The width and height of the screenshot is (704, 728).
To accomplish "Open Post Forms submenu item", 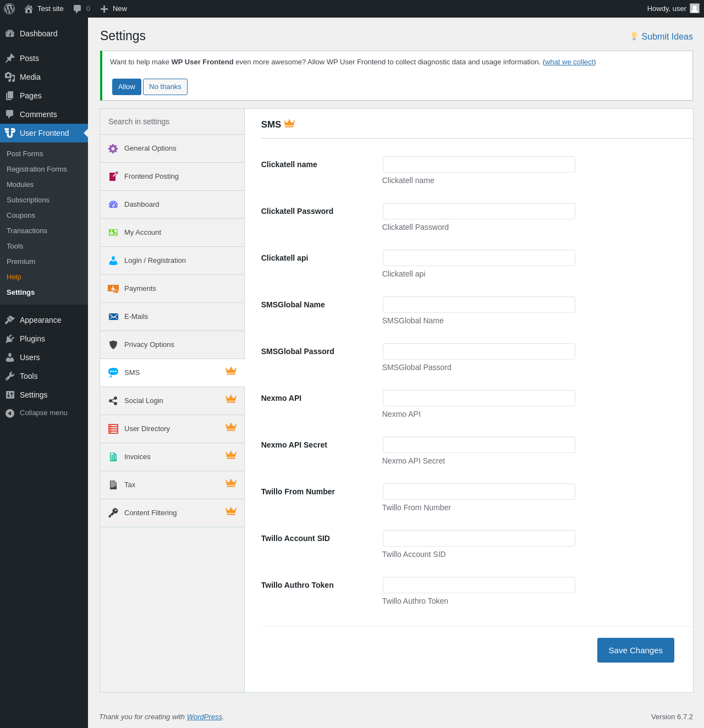I will tap(25, 154).
